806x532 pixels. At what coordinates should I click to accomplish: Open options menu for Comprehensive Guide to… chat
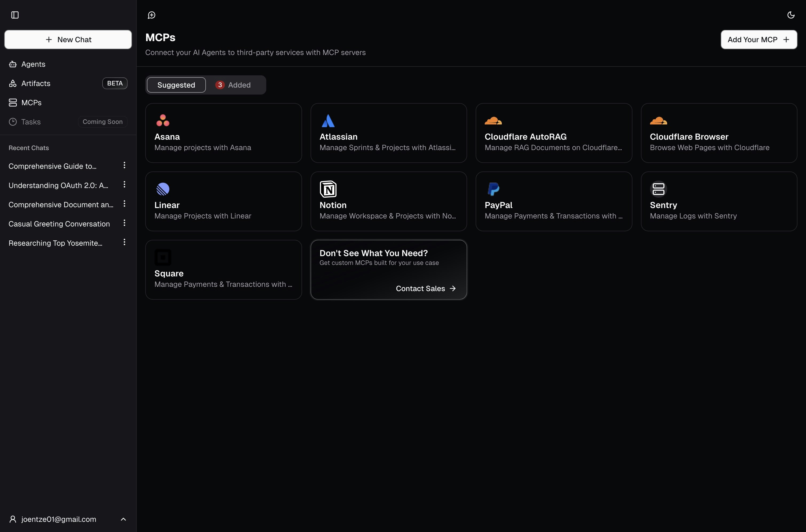coord(124,165)
